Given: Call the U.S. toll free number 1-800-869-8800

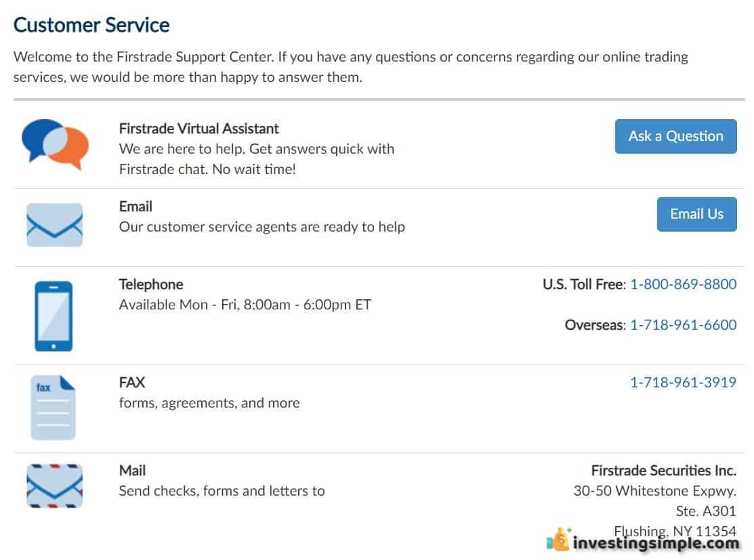Looking at the screenshot, I should pyautogui.click(x=684, y=284).
